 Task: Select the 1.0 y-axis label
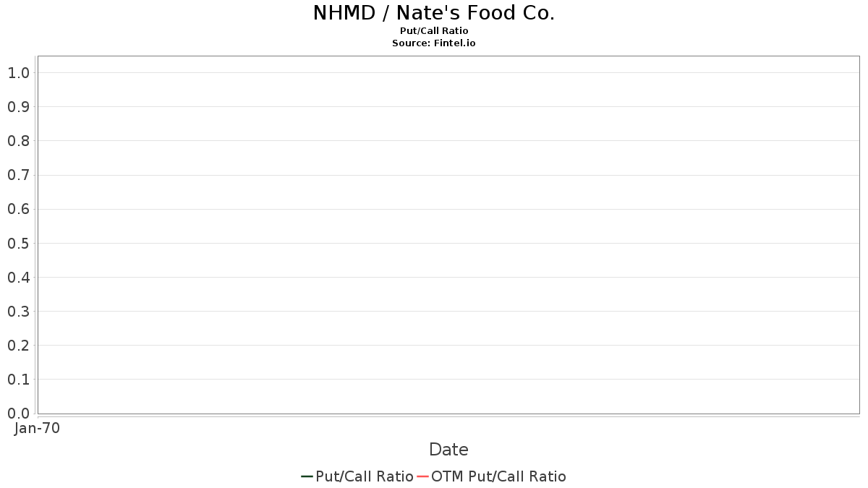[x=18, y=73]
